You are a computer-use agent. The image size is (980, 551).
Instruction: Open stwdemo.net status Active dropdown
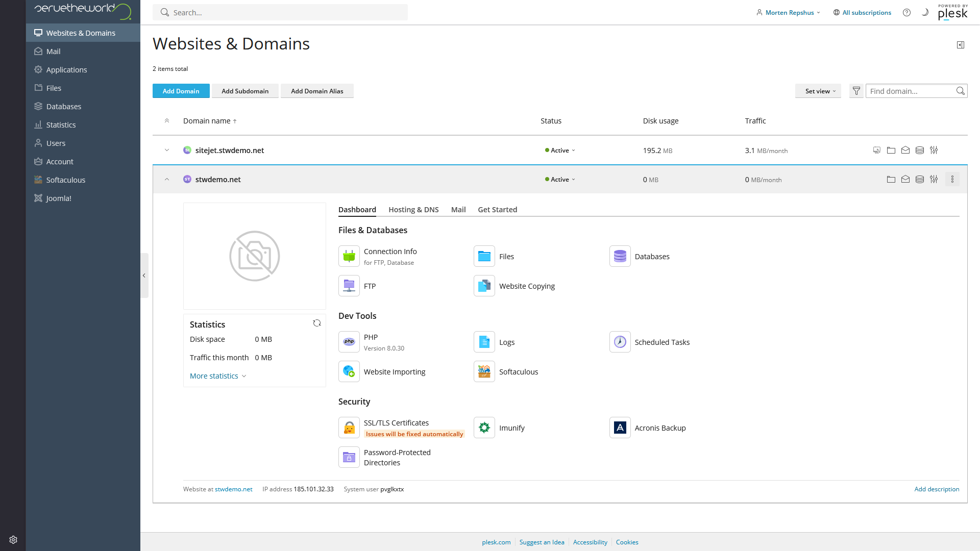[560, 180]
